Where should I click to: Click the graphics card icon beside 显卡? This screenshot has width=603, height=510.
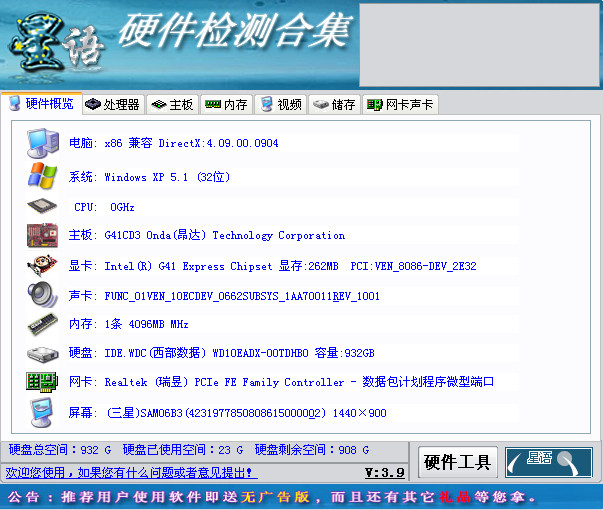(42, 265)
